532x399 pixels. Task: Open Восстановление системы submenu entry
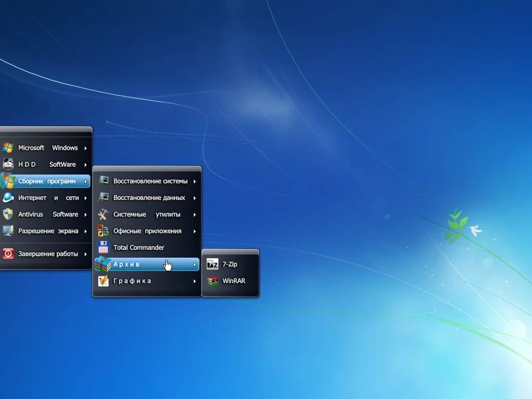point(147,181)
